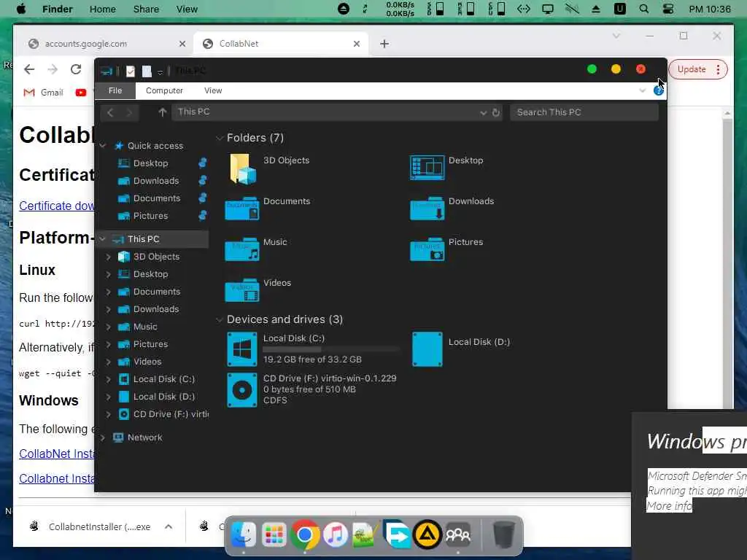This screenshot has height=560, width=747.
Task: Open Music app from the Dock
Action: 336,534
